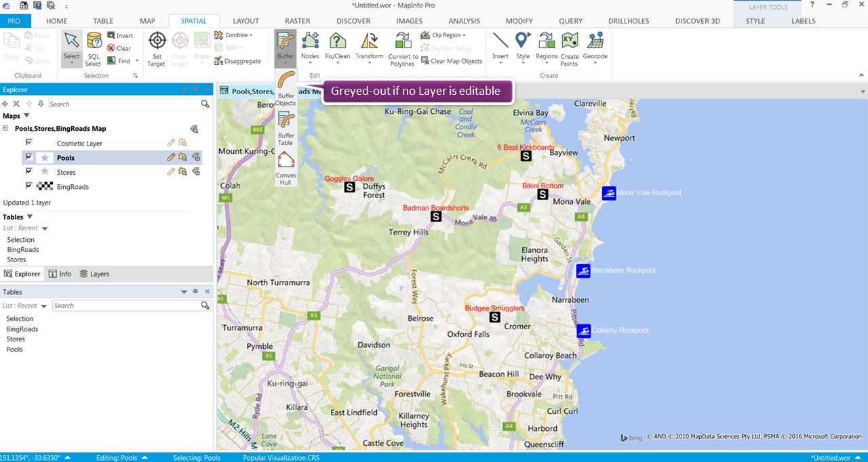
Task: Open the List: Recent dropdown in Tables panel
Action: (44, 306)
